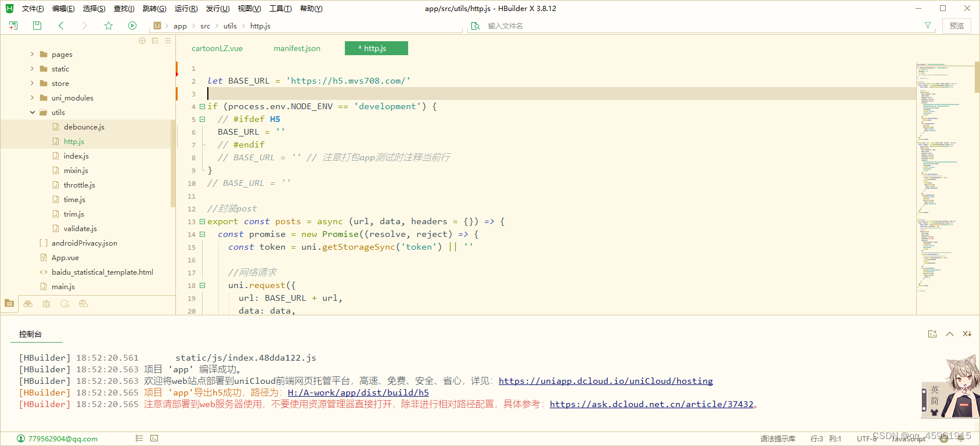Open the ask.dcloud.net.cn article link
The image size is (980, 446).
651,404
